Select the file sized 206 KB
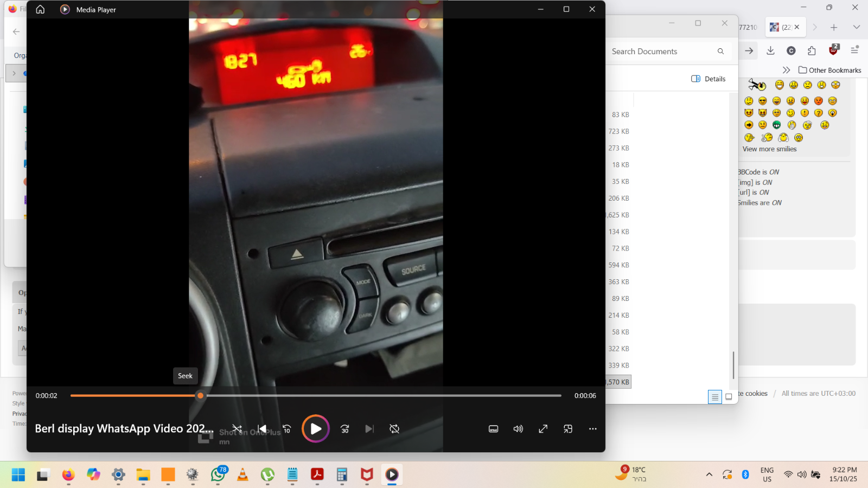 click(619, 198)
